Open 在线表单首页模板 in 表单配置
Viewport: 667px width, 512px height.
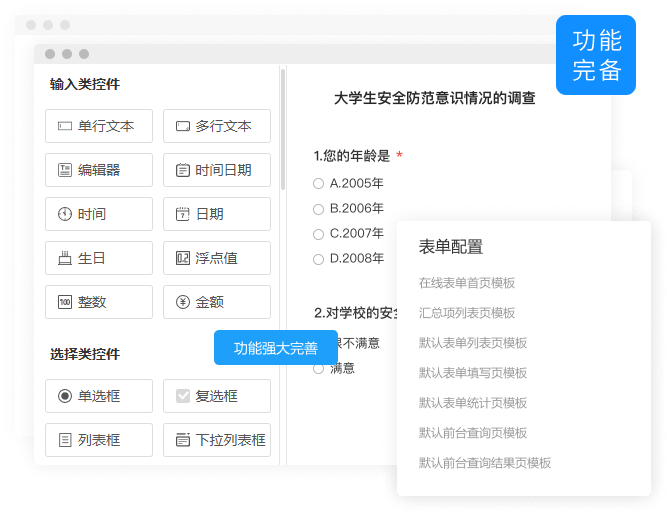[467, 283]
